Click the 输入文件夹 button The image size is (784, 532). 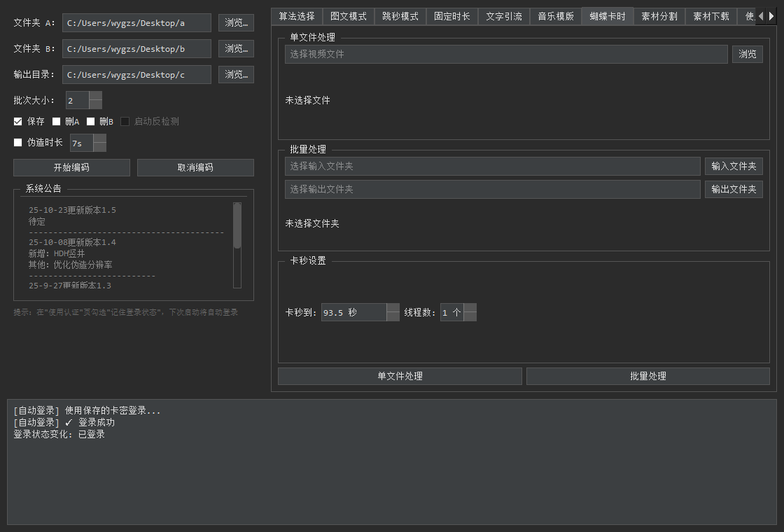[x=734, y=166]
